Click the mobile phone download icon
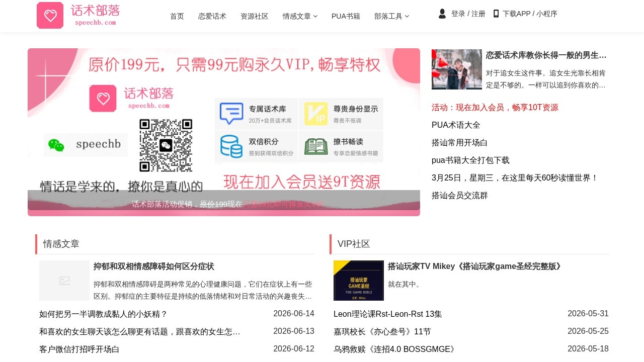 click(x=496, y=14)
